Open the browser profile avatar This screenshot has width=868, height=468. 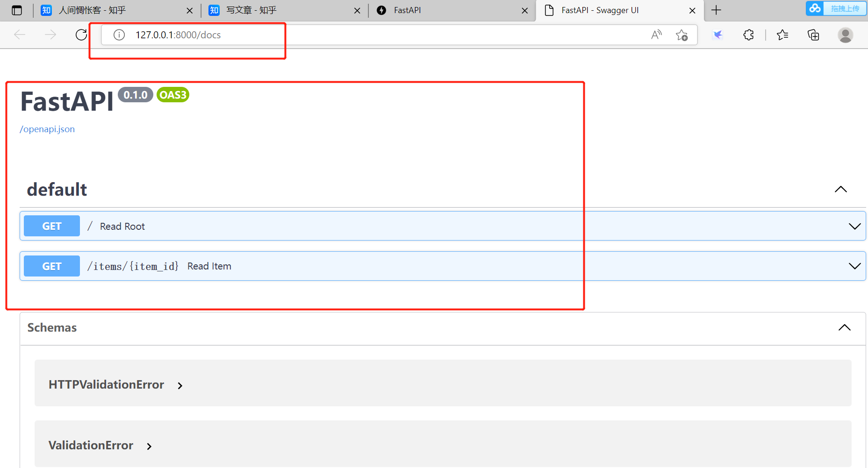[846, 35]
